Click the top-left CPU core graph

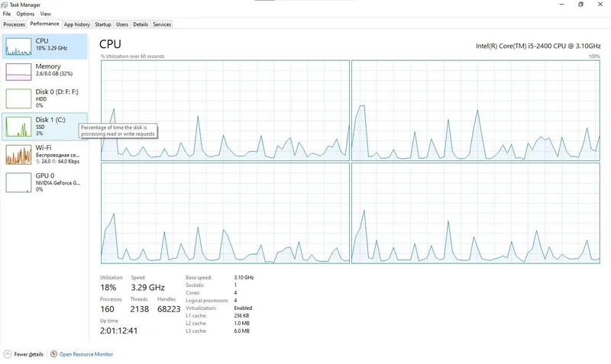click(x=225, y=110)
